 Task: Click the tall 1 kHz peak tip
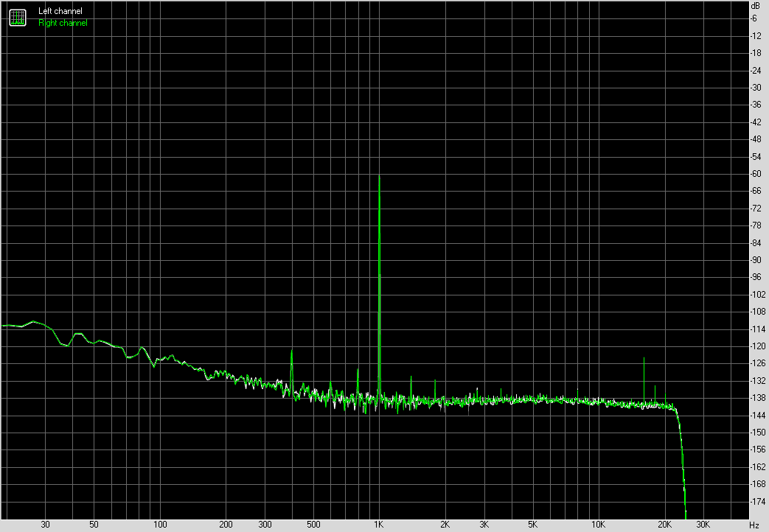click(379, 175)
